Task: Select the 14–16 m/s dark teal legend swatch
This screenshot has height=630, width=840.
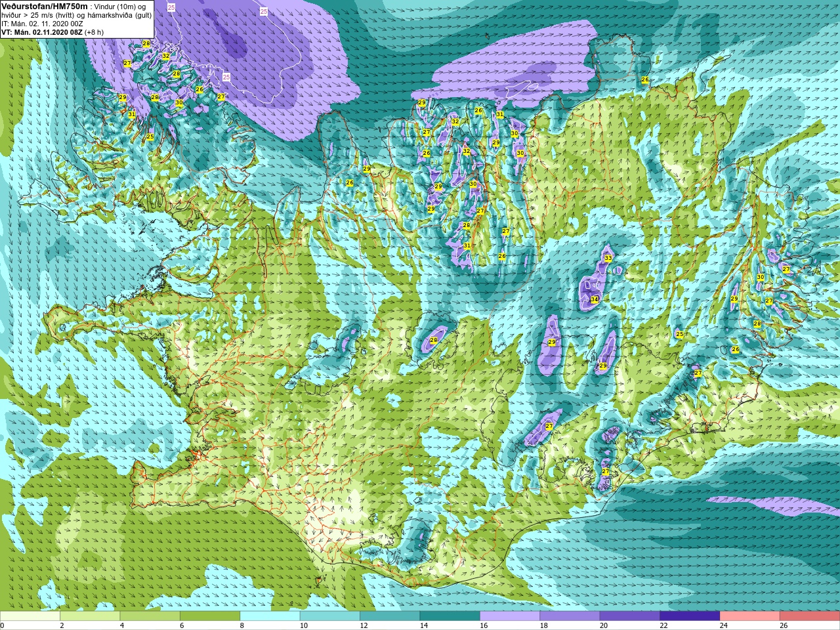Action: (450, 616)
